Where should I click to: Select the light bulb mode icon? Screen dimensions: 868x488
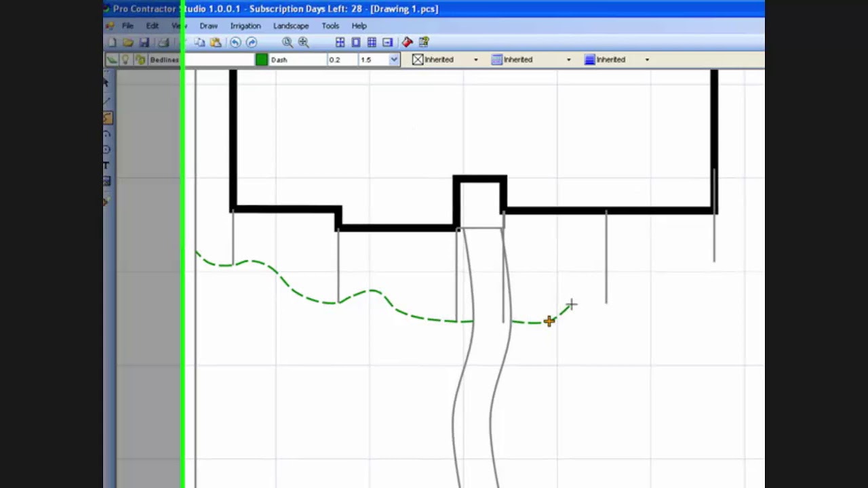125,60
